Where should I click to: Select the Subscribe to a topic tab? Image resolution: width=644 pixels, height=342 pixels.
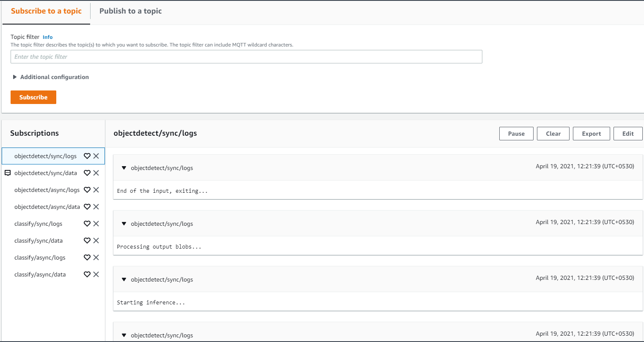[46, 11]
